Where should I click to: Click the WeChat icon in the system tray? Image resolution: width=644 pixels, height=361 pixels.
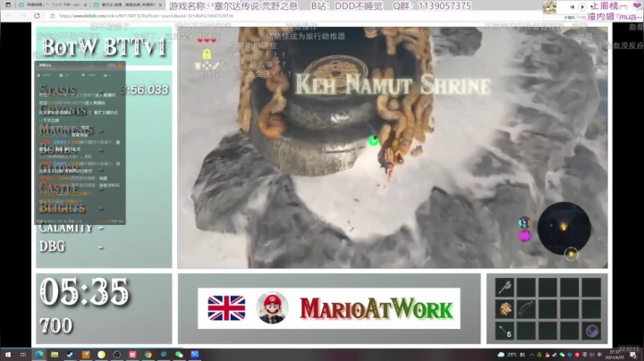coord(562,355)
